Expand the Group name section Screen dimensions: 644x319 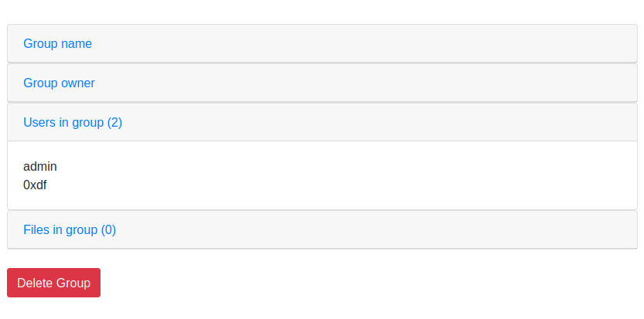click(57, 43)
